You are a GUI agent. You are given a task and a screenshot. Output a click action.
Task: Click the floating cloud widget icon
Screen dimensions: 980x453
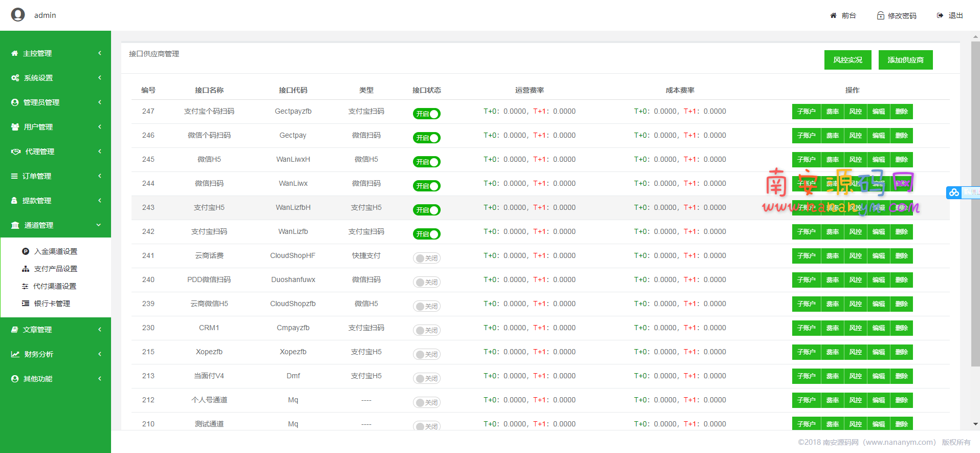954,192
